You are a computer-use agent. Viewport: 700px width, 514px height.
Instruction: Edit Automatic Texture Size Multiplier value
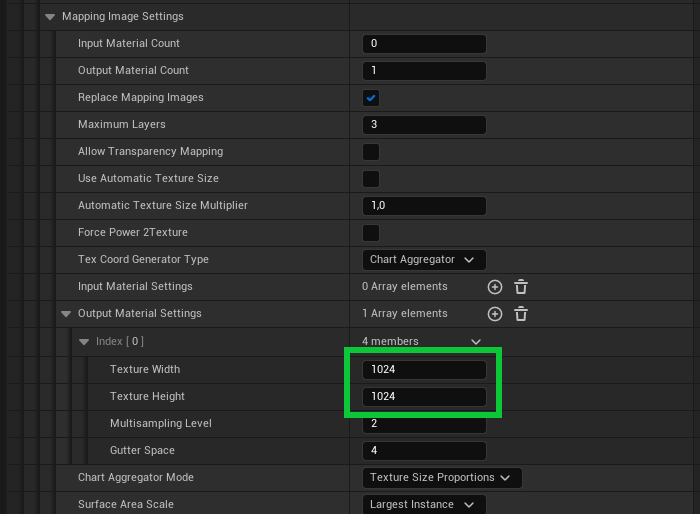(x=424, y=206)
